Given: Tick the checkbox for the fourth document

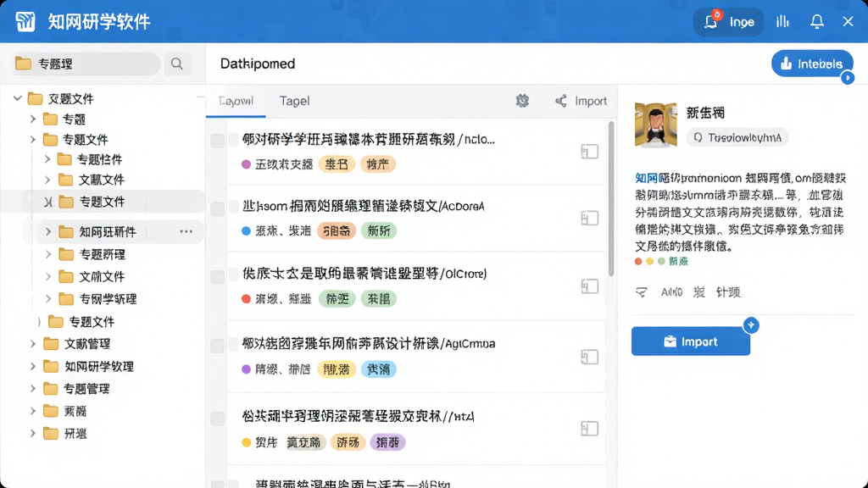Looking at the screenshot, I should (217, 346).
